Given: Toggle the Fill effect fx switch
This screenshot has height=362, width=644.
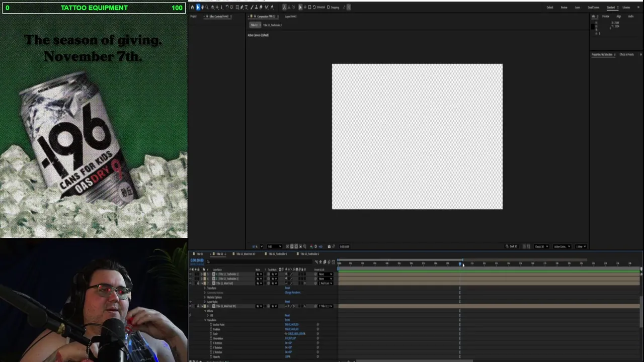Looking at the screenshot, I should point(190,315).
